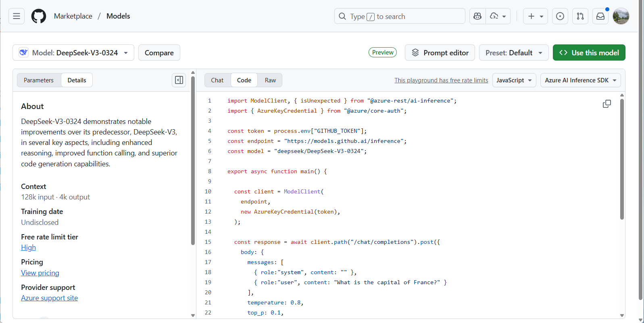This screenshot has width=644, height=323.
Task: Expand the Model DeepSeek-V3-0324 selector
Action: point(73,53)
